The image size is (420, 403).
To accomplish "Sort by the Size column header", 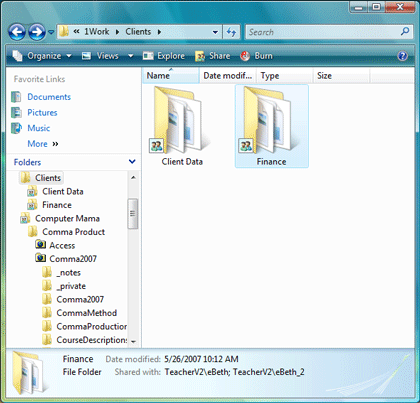I will pyautogui.click(x=341, y=76).
